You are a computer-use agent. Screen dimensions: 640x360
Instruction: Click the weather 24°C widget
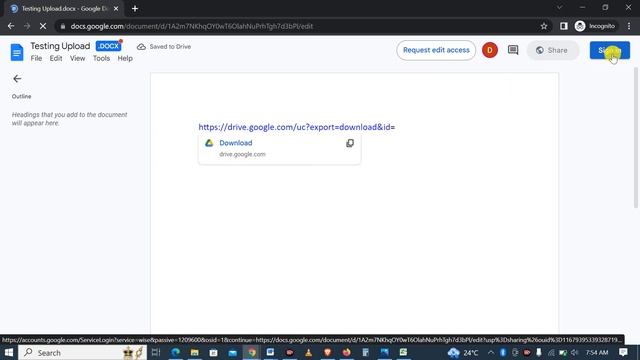[x=463, y=352]
